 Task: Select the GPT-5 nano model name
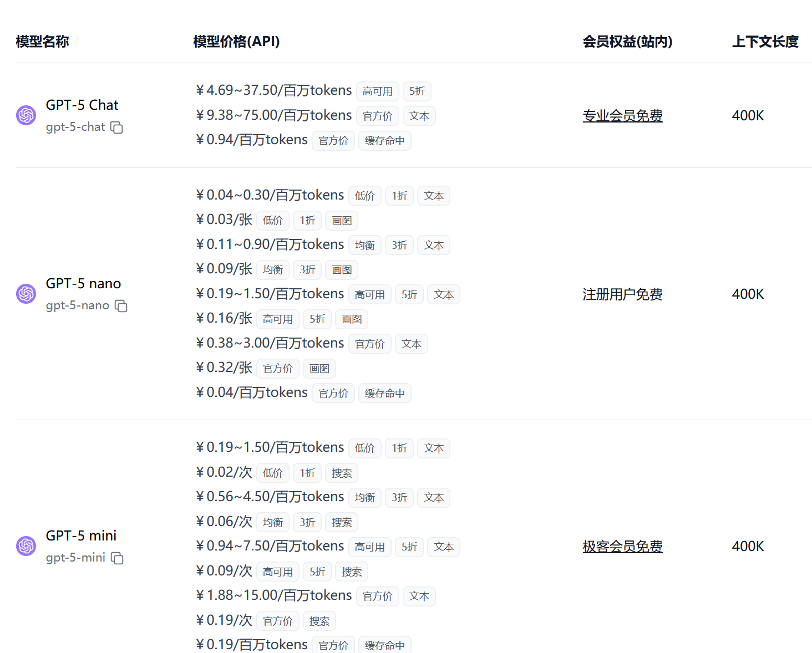[83, 283]
